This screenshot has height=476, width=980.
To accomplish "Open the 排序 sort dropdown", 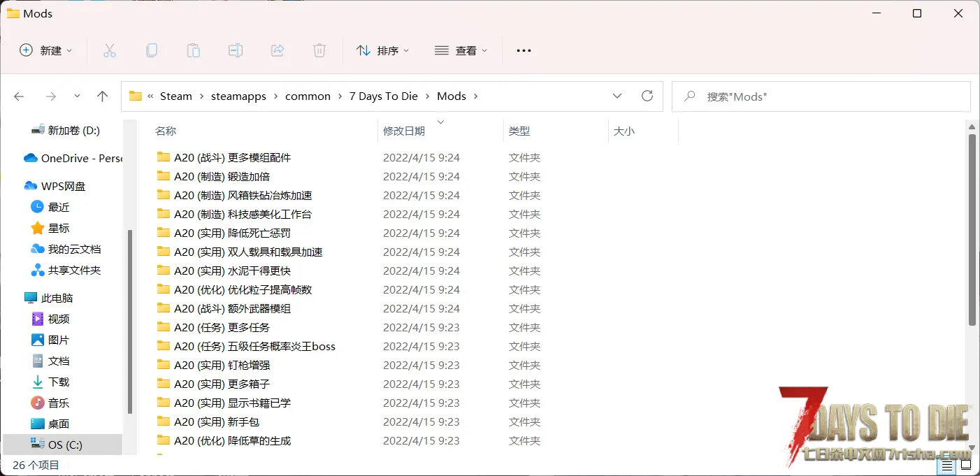I will click(382, 50).
